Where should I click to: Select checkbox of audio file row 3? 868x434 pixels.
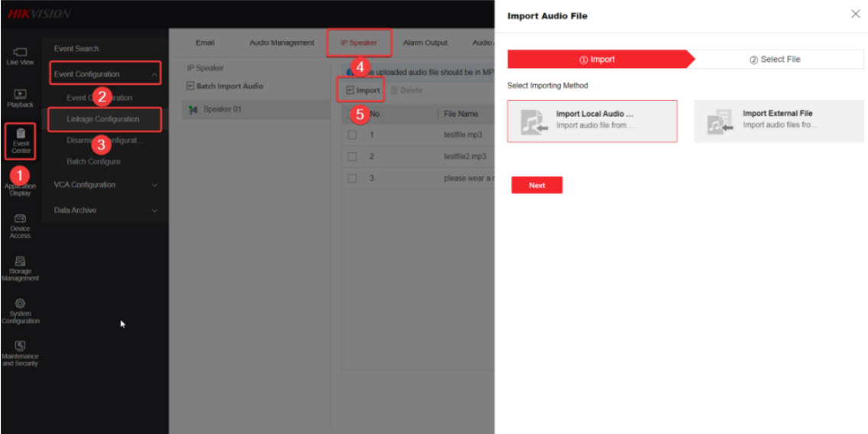coord(352,178)
